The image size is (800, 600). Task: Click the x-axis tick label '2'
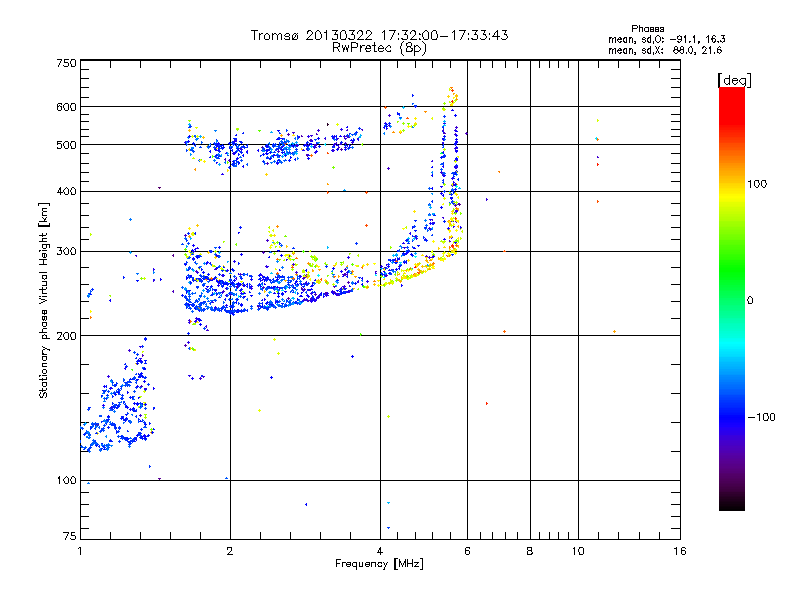(230, 551)
